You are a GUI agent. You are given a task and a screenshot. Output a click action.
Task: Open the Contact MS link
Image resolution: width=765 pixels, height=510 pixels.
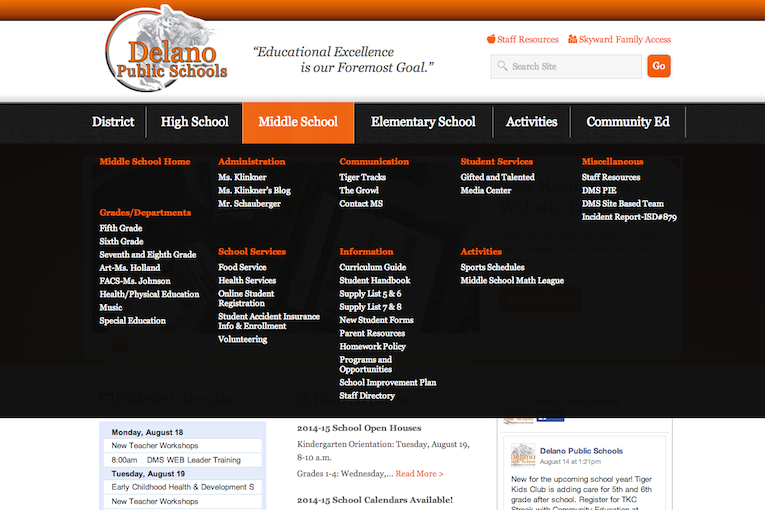[361, 204]
